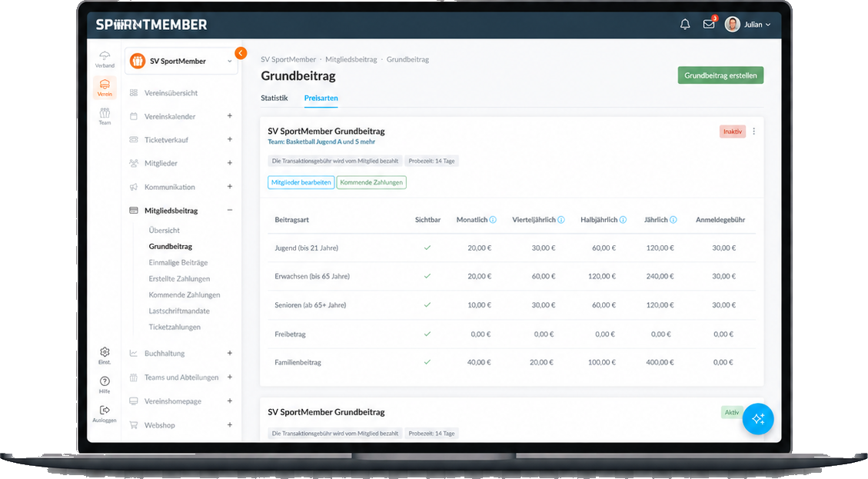
Task: Expand Buchhaltung with plus
Action: (230, 354)
